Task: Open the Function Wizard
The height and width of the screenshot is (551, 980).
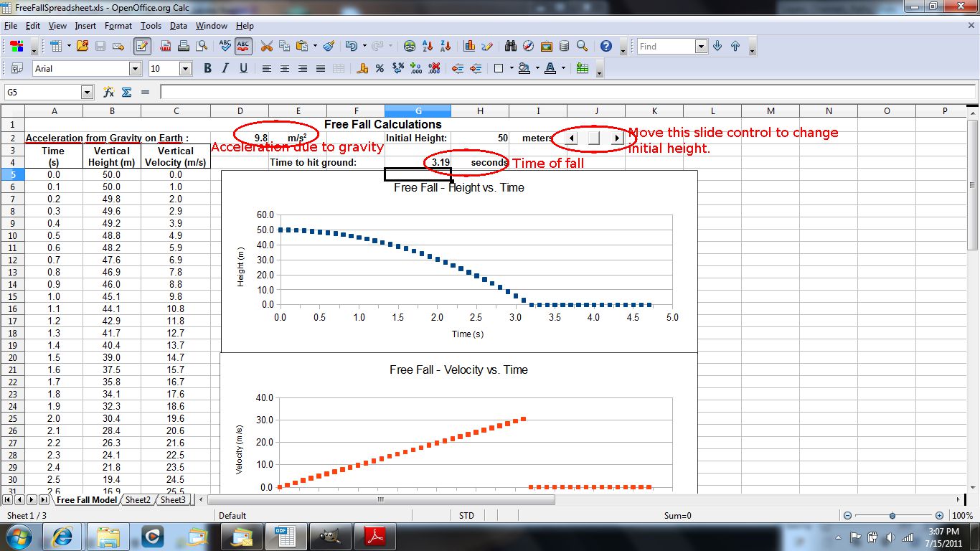Action: pos(109,91)
